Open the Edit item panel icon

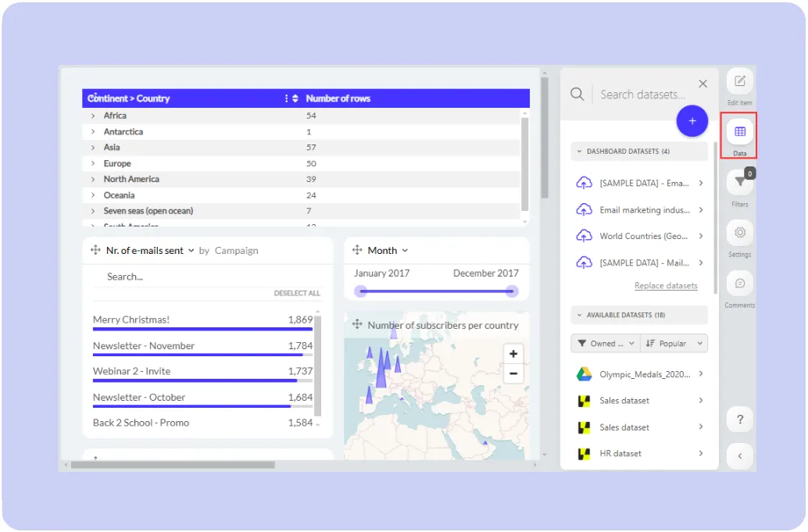click(x=739, y=81)
